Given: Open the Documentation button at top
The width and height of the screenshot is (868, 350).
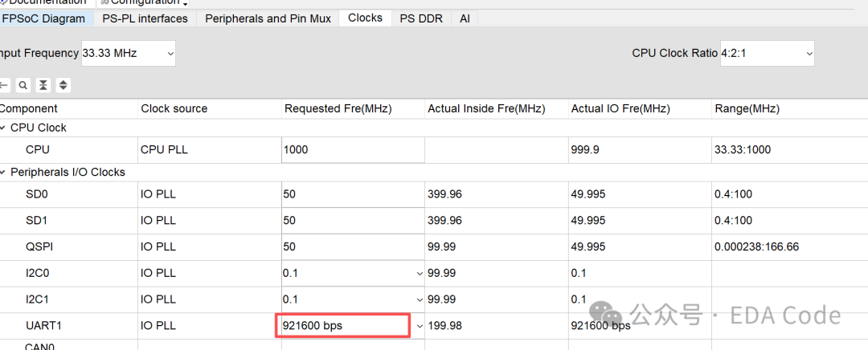Looking at the screenshot, I should (x=44, y=2).
